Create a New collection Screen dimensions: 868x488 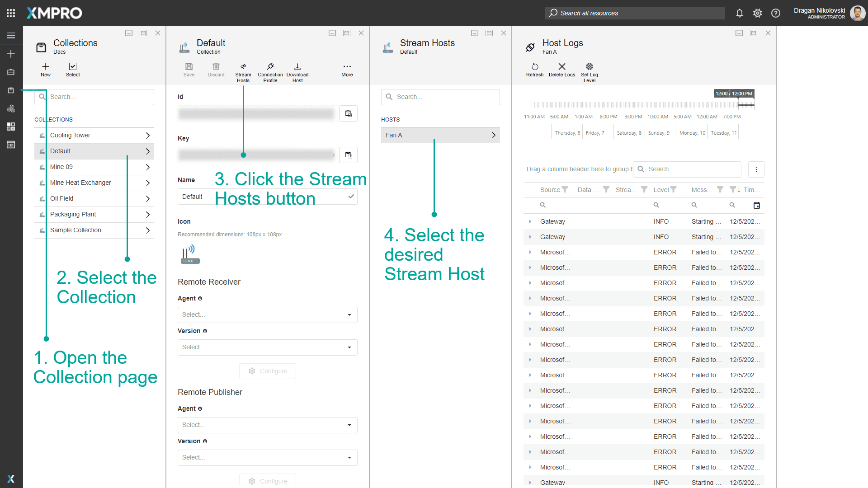coord(45,70)
